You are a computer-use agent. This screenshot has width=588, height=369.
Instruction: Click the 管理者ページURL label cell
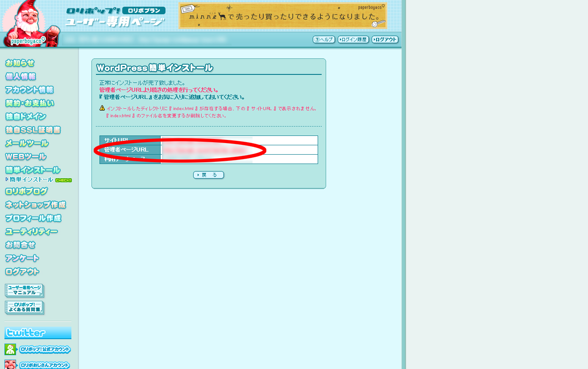coord(130,150)
